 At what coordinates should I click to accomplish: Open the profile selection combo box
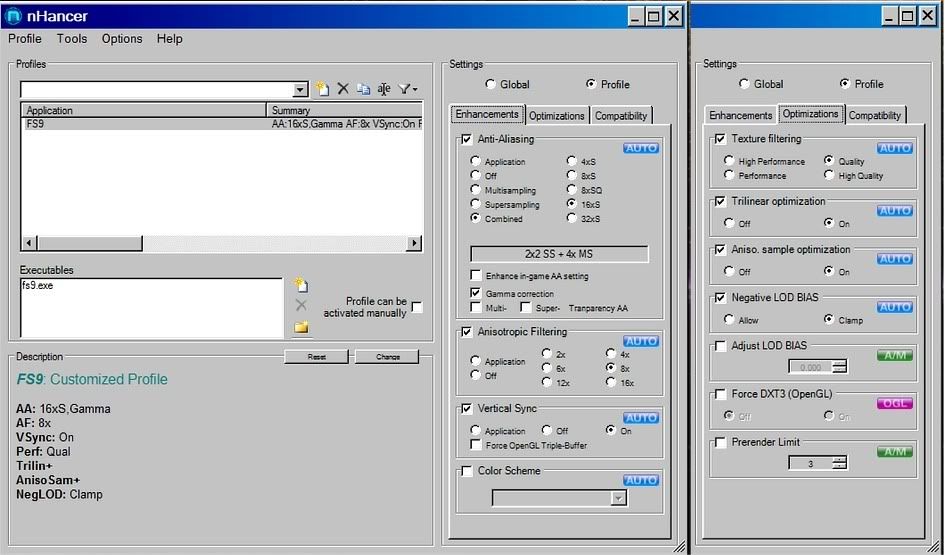tap(300, 90)
